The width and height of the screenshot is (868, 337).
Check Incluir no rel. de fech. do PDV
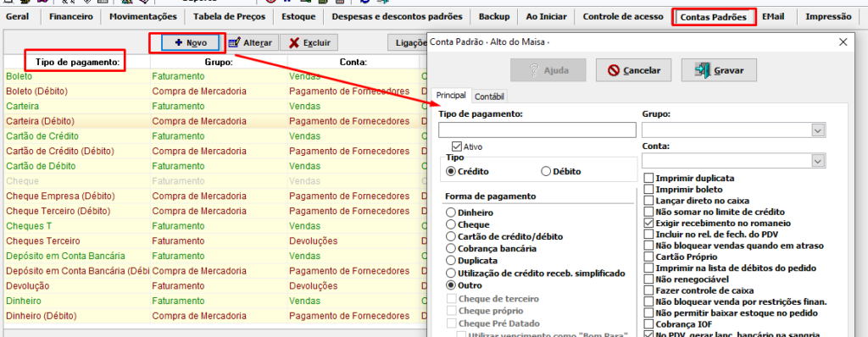648,235
